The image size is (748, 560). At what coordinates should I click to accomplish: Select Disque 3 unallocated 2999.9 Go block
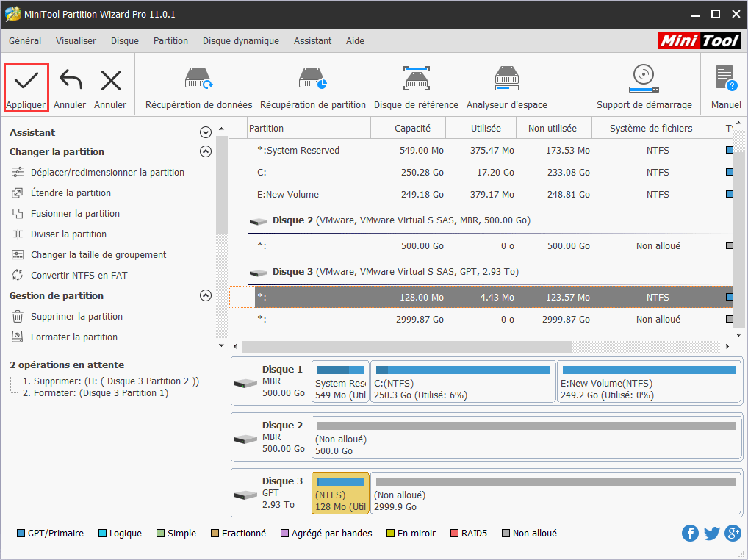coord(555,493)
